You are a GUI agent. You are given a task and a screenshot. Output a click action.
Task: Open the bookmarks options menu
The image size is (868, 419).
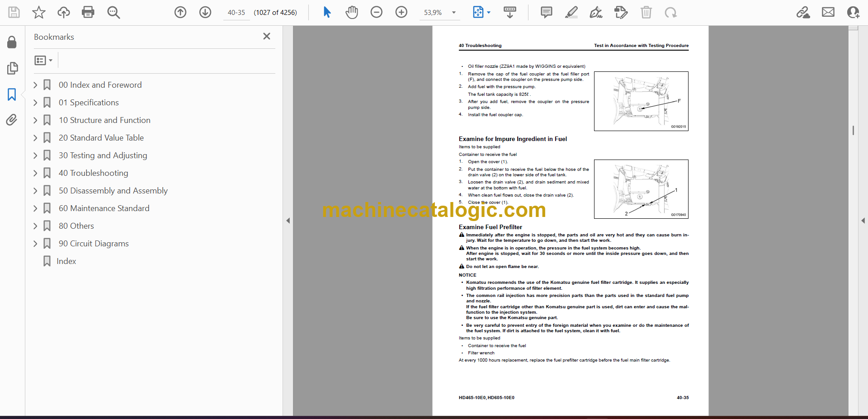[44, 60]
